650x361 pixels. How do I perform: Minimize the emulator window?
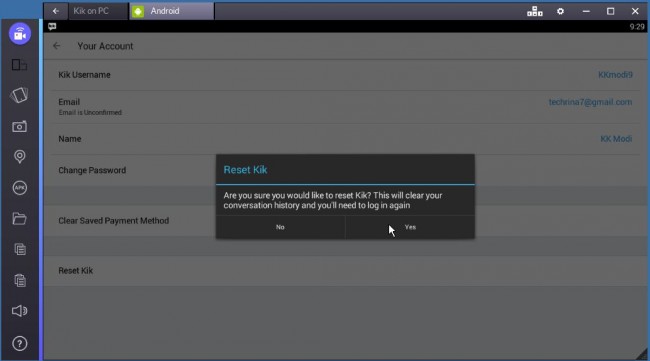tap(586, 11)
